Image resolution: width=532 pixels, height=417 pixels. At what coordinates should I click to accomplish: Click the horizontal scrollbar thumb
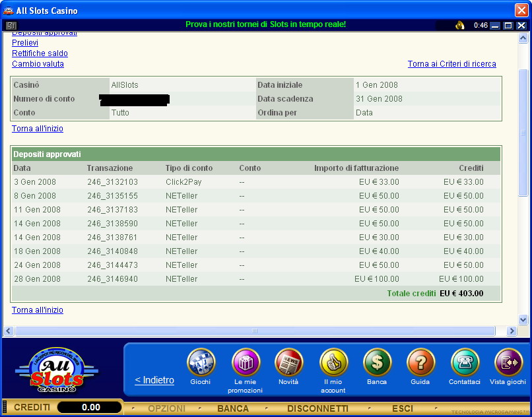(255, 331)
